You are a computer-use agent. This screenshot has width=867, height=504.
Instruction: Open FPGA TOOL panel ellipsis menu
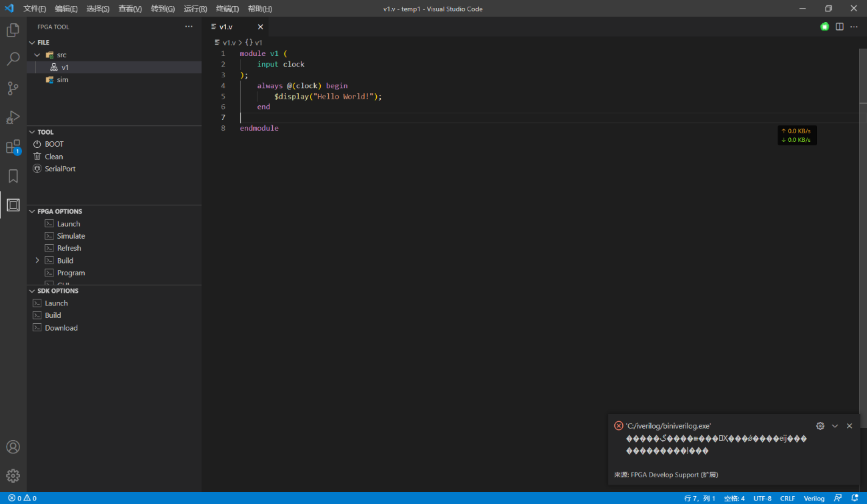(x=189, y=27)
